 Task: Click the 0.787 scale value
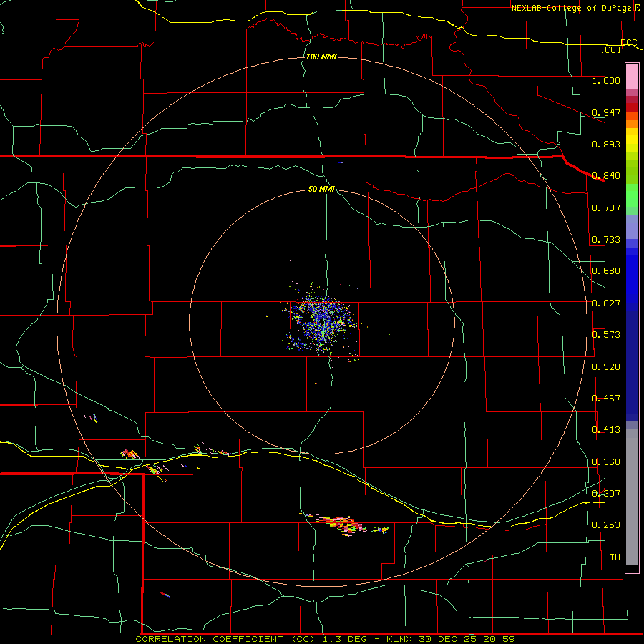pyautogui.click(x=606, y=208)
